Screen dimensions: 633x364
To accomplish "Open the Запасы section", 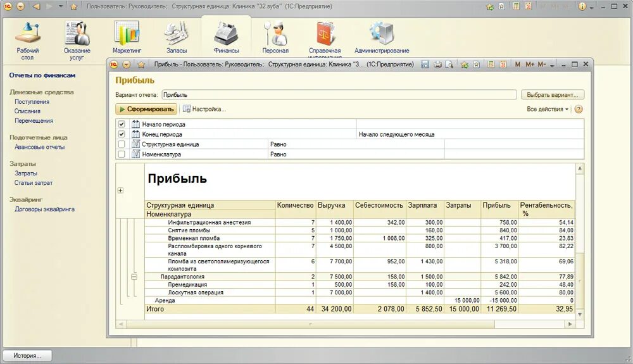I will tap(177, 37).
